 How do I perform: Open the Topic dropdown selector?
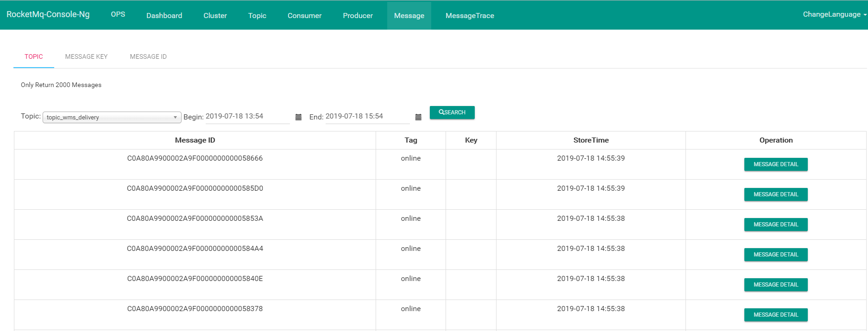[112, 117]
